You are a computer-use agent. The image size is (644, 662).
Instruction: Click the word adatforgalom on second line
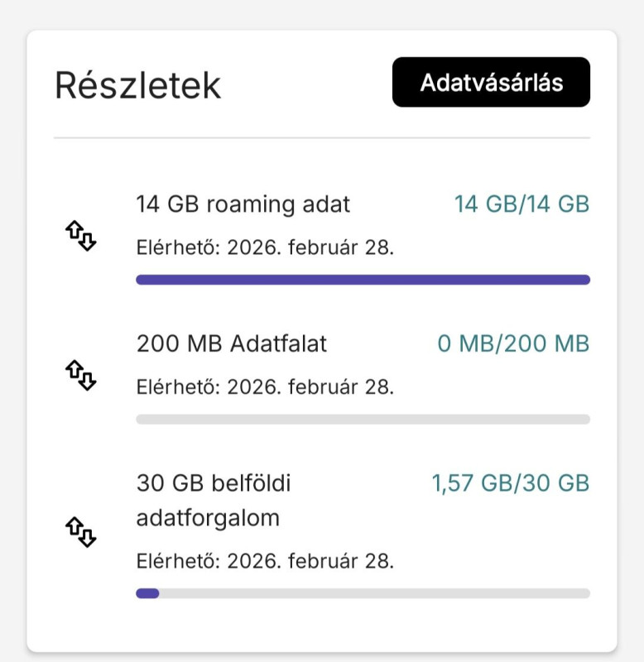point(208,519)
